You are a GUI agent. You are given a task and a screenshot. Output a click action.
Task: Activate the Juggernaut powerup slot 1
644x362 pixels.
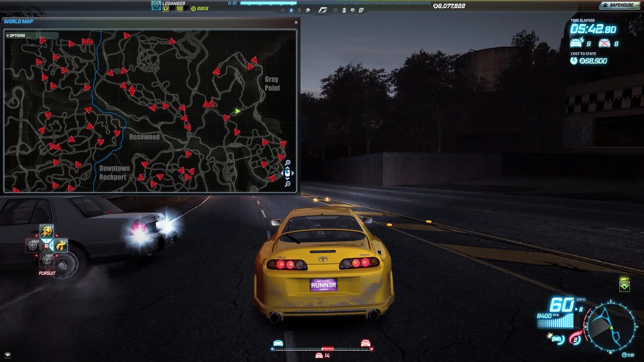(47, 231)
